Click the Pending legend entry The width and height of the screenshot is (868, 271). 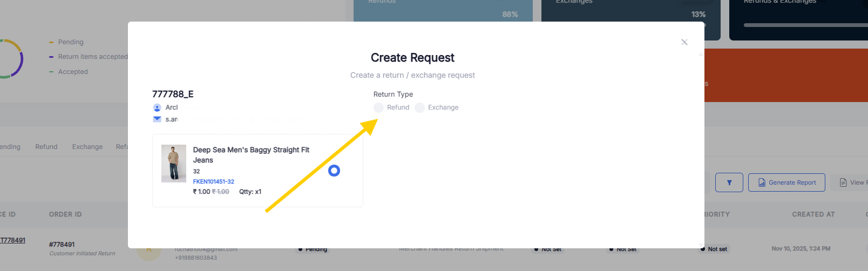(71, 42)
